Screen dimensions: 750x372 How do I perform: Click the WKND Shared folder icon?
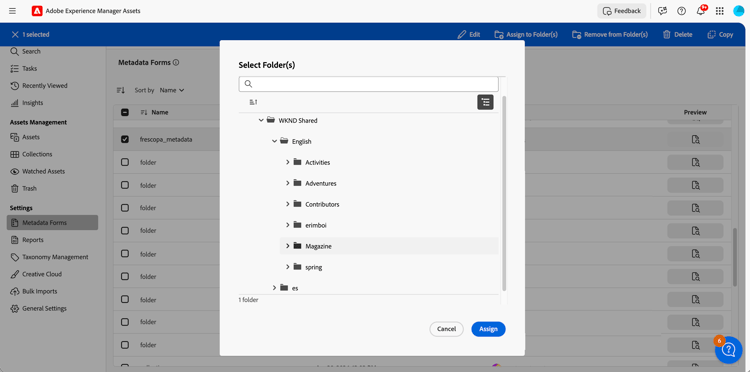point(270,120)
